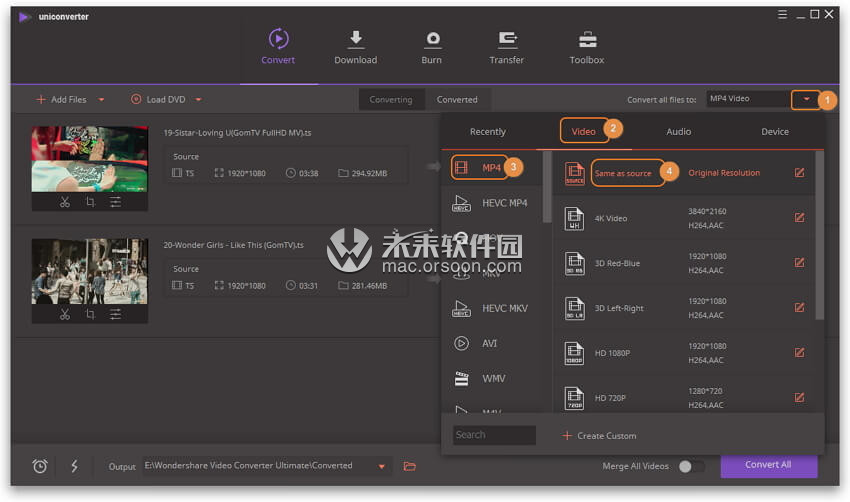Choose the AVI format

coord(492,344)
